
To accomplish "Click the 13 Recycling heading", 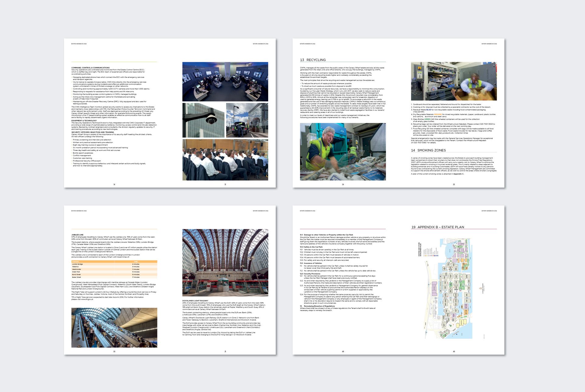I will (313, 60).
